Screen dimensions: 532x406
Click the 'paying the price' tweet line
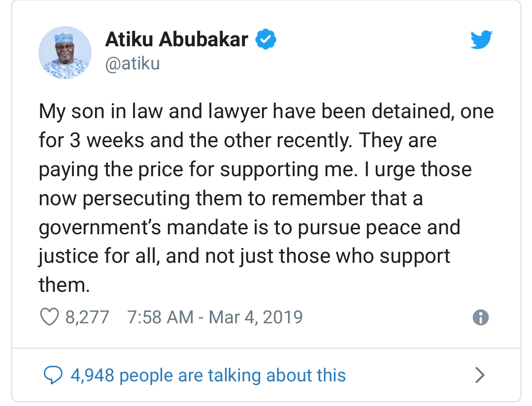point(255,169)
